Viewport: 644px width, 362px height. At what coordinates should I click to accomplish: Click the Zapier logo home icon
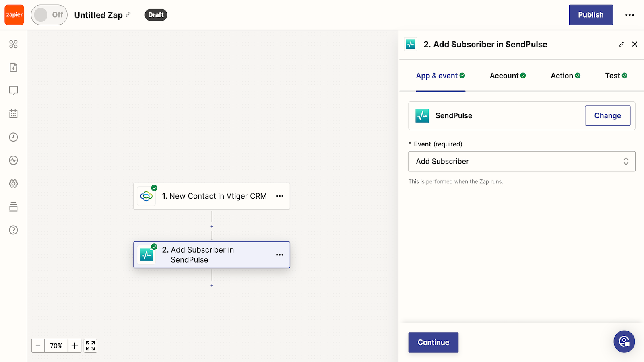coord(14,15)
